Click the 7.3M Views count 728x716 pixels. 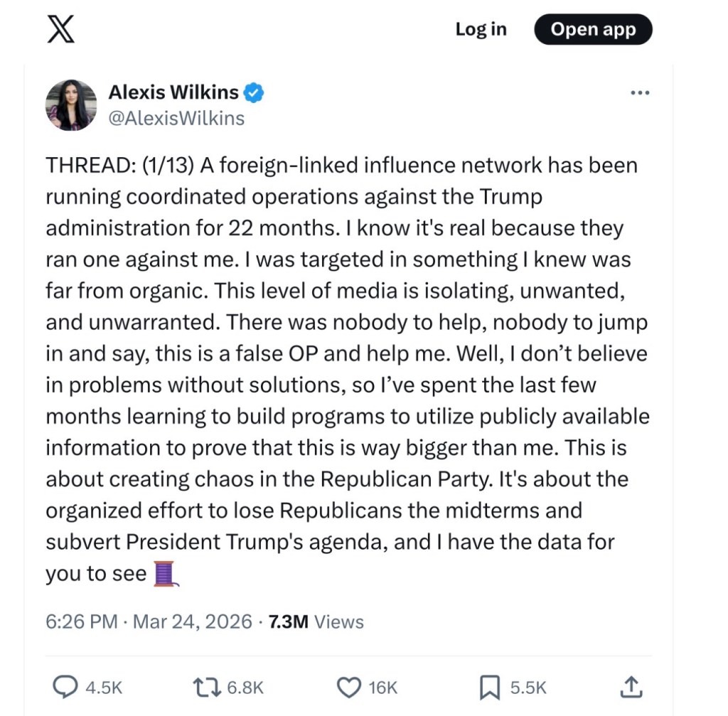[314, 621]
